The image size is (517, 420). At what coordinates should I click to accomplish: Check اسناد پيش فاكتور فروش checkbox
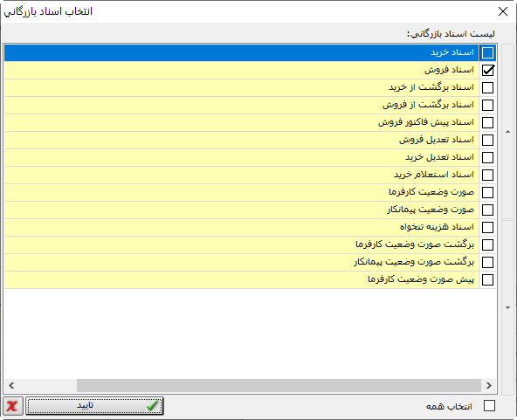[x=487, y=122]
